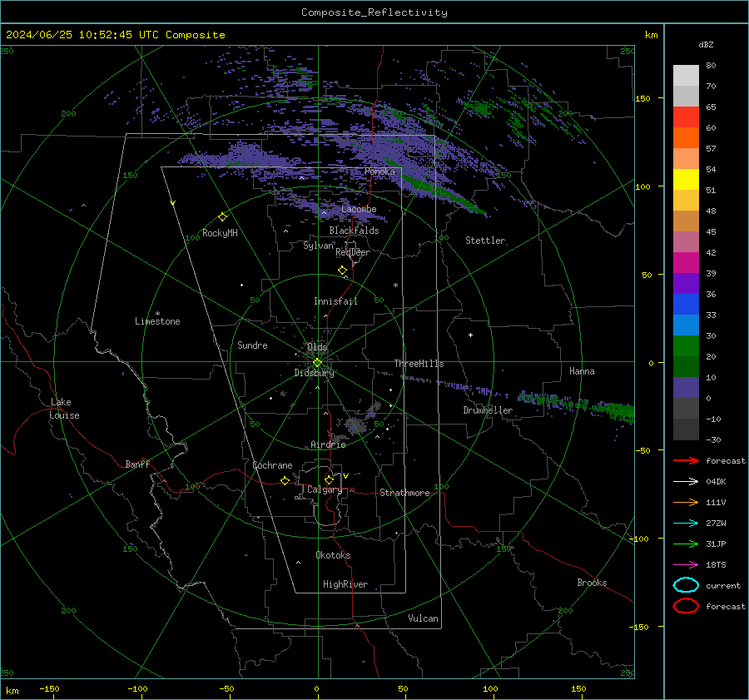Click the yellow diamond marker above Calgary

tap(329, 479)
